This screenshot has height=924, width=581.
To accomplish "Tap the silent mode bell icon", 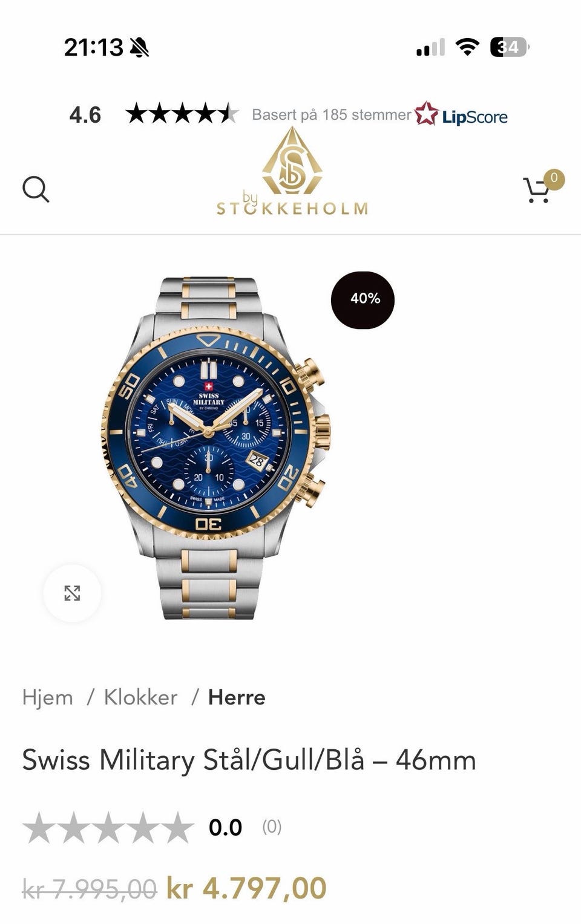I will 139,47.
